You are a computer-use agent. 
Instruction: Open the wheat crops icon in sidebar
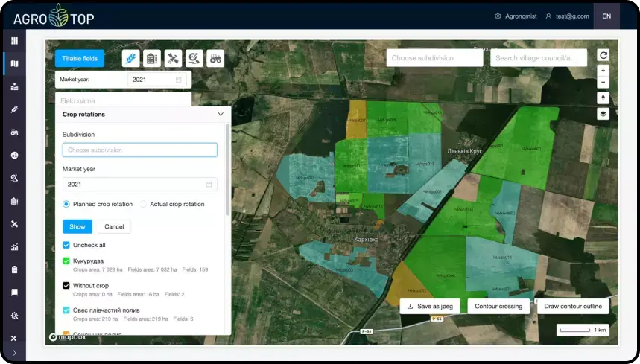(x=15, y=109)
